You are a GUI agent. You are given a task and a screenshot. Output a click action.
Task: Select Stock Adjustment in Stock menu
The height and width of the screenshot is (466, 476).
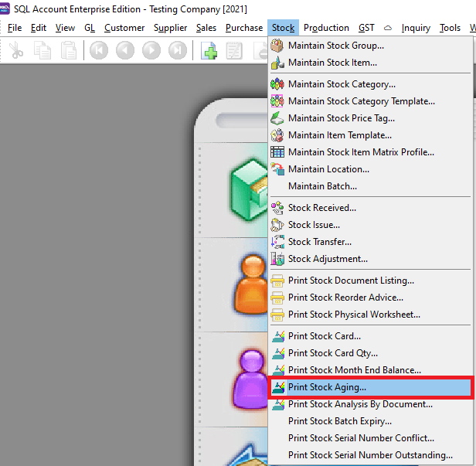(x=328, y=259)
